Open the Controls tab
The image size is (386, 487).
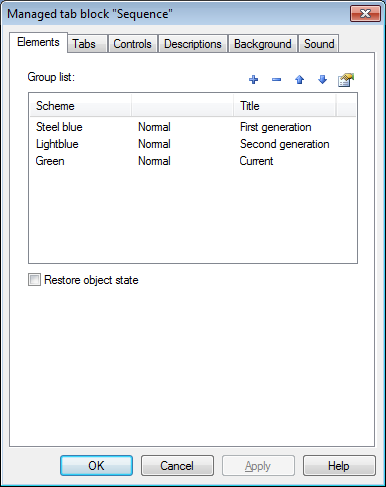[x=132, y=44]
